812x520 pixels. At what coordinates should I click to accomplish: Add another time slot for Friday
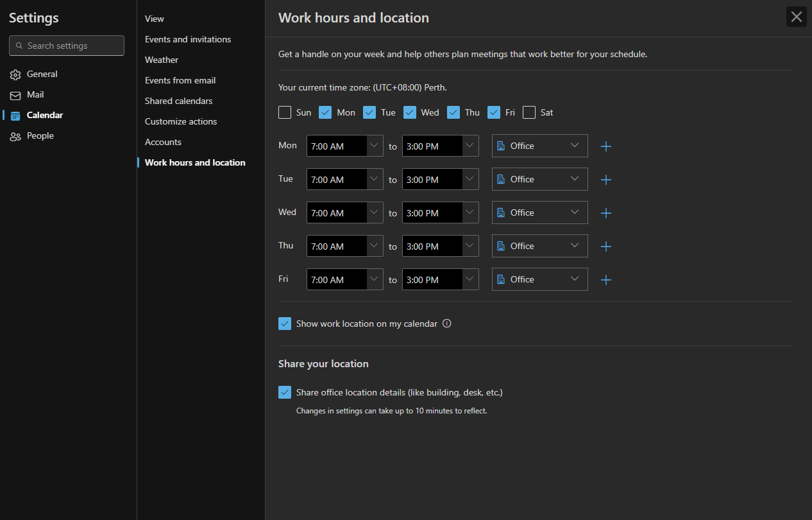coord(606,280)
